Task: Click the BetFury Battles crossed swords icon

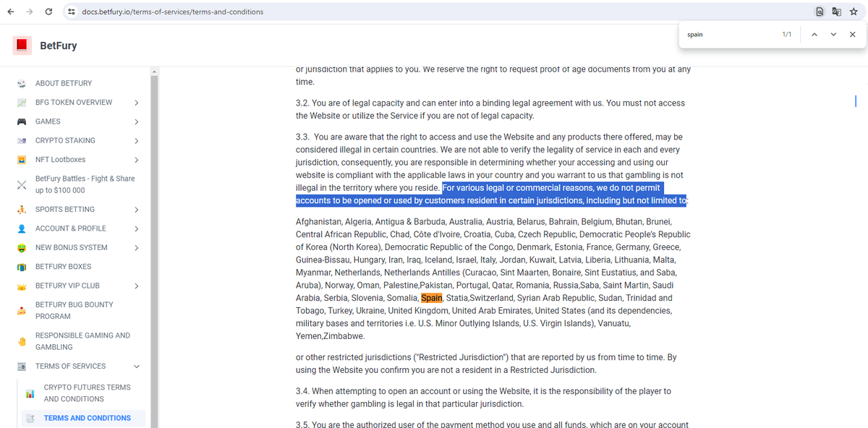Action: point(22,184)
